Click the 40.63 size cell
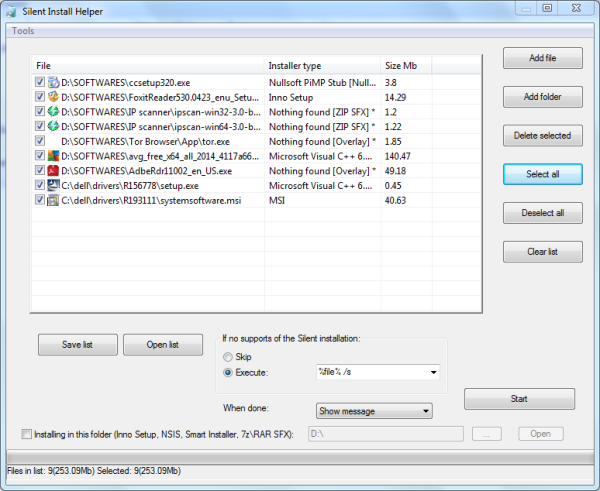The image size is (600, 491). [x=395, y=201]
